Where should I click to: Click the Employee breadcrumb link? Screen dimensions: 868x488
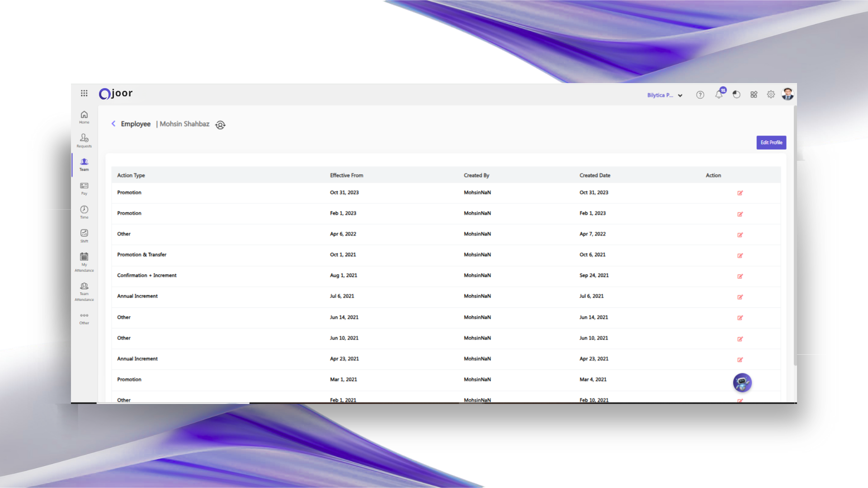click(x=136, y=124)
